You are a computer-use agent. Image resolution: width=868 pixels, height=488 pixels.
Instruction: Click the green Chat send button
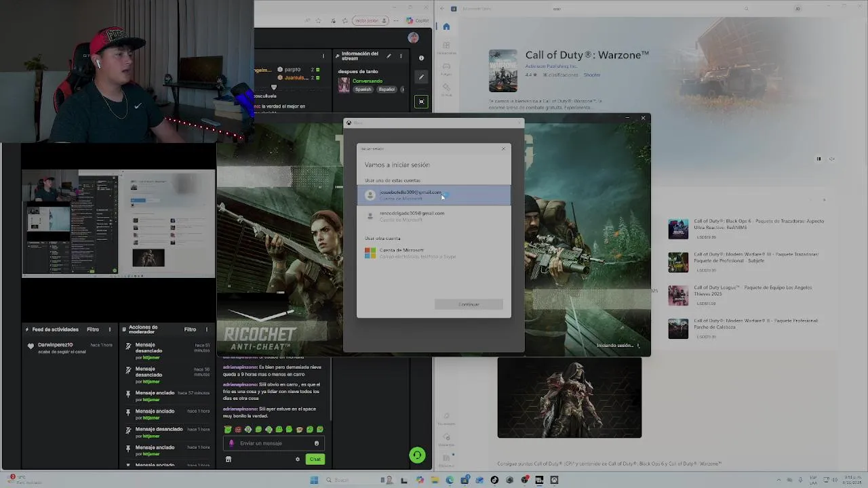click(x=315, y=460)
